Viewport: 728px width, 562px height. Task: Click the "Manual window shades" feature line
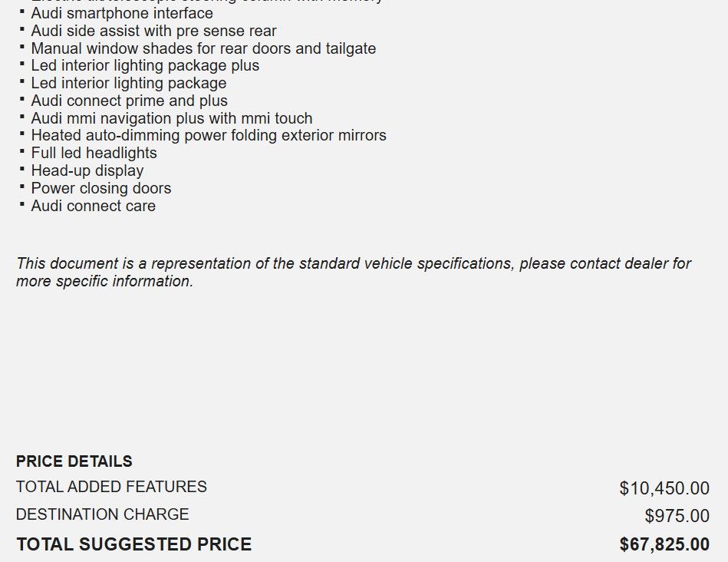(203, 48)
